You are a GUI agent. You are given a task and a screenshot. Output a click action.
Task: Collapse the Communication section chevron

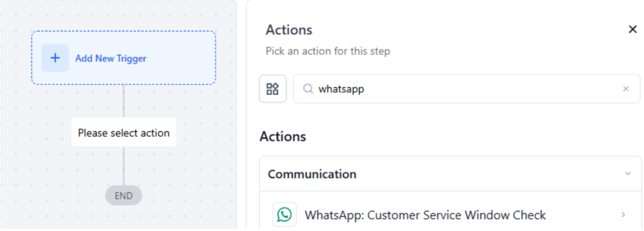pyautogui.click(x=628, y=174)
